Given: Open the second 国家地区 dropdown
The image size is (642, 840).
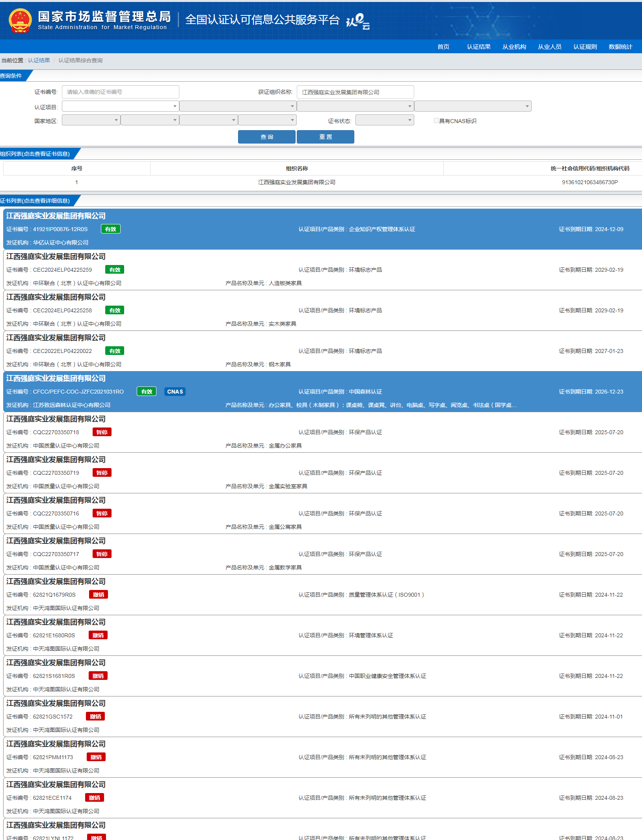Looking at the screenshot, I should 150,120.
